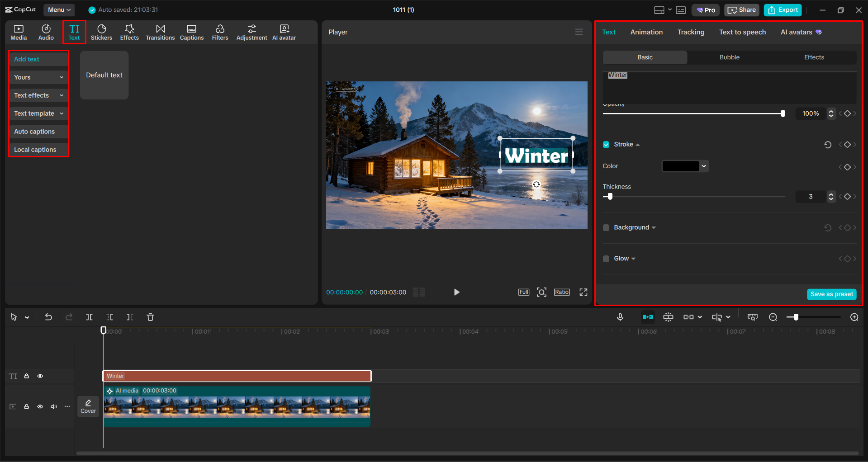
Task: Open the Stickers panel
Action: click(x=101, y=32)
